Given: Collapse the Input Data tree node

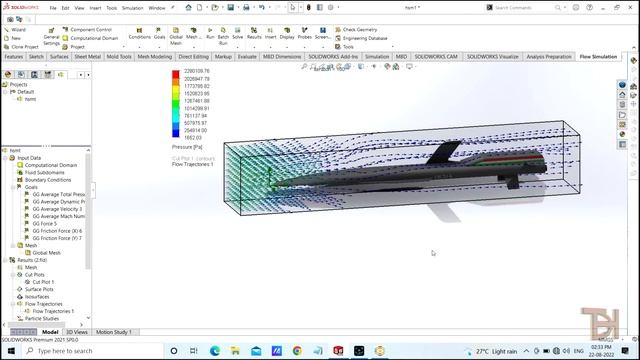Looking at the screenshot, I should tap(5, 158).
